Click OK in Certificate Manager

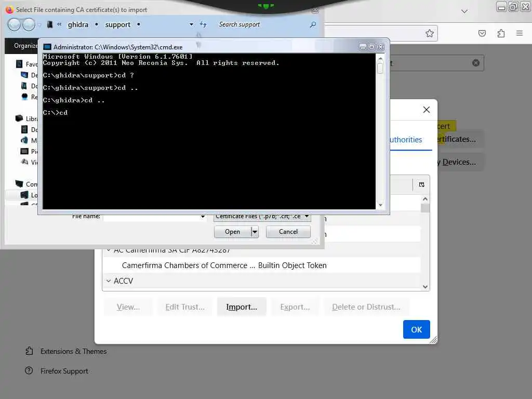[x=416, y=329]
